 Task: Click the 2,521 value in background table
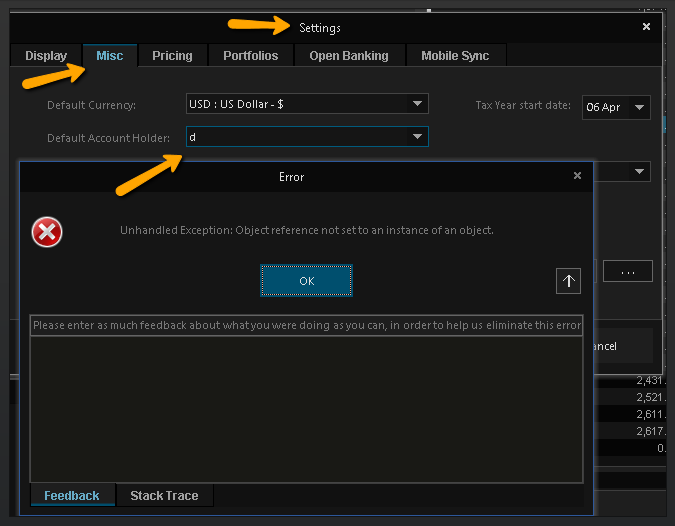(650, 397)
